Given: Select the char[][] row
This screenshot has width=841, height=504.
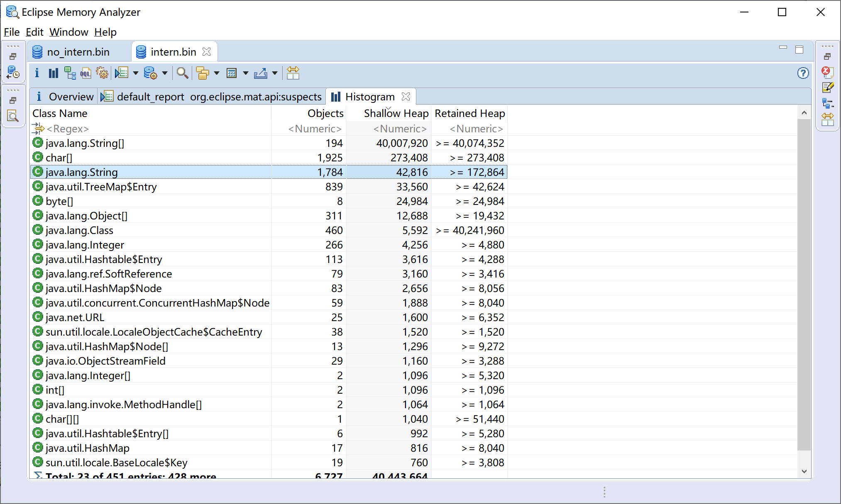Looking at the screenshot, I should [269, 419].
